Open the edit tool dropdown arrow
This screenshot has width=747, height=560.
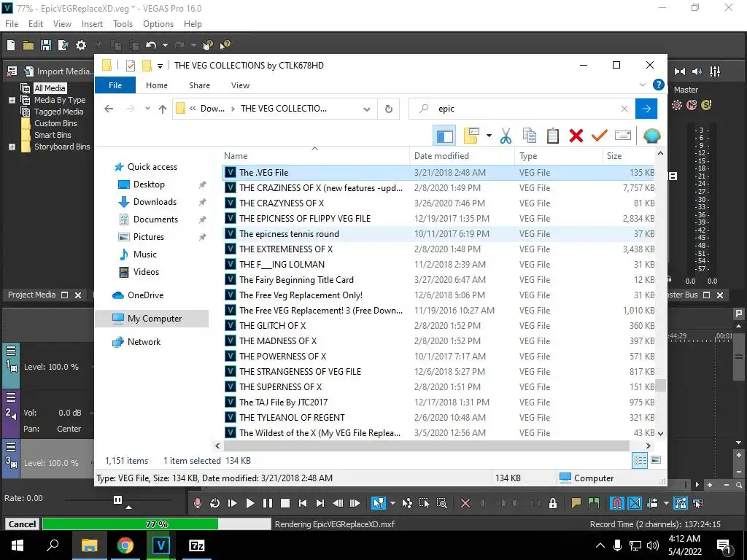[x=392, y=503]
